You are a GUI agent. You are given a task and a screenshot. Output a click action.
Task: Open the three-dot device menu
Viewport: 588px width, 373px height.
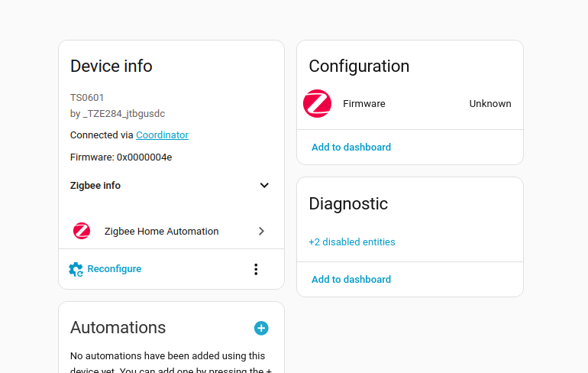pyautogui.click(x=256, y=269)
